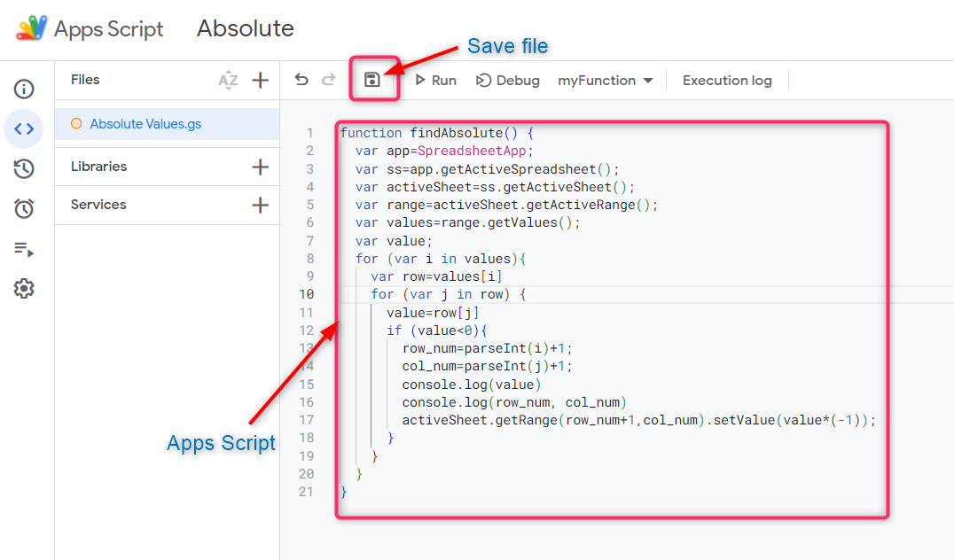Open the myFunction selector dropdown
The image size is (954, 560).
[x=605, y=81]
